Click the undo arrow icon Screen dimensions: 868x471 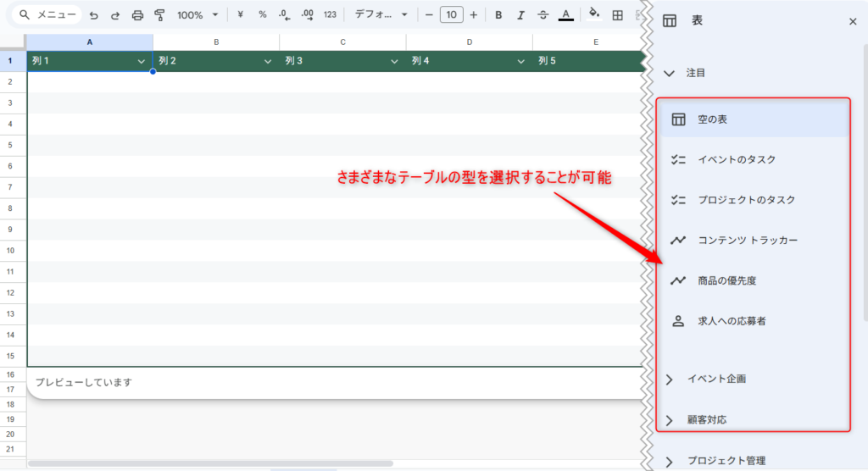pos(93,15)
